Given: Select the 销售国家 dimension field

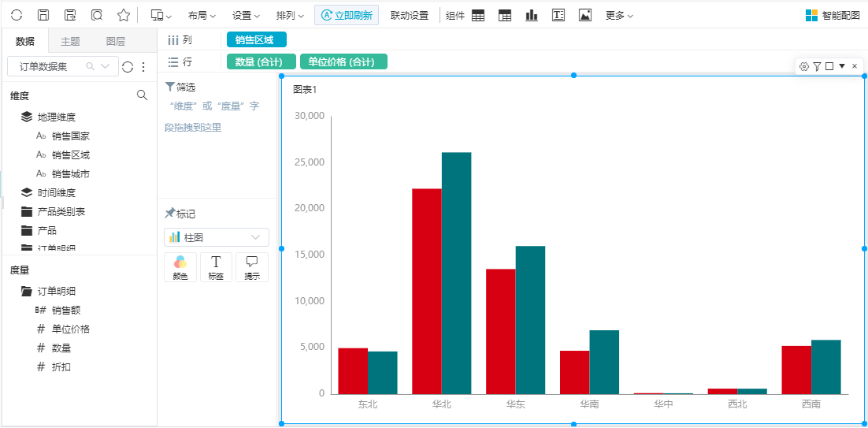Looking at the screenshot, I should pos(70,136).
